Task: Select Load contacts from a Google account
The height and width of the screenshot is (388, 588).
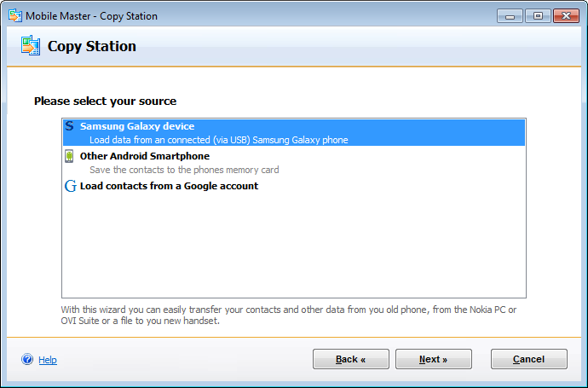Action: click(x=169, y=186)
